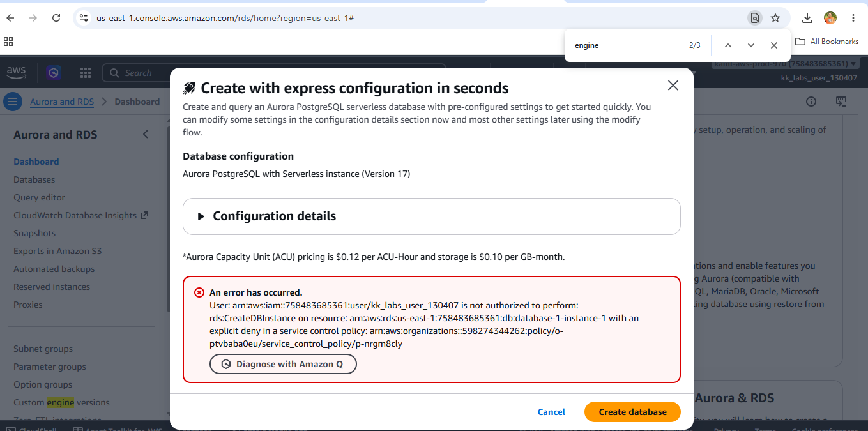Close the find-in-page bar
Screen dimensions: 868x431
(774, 45)
